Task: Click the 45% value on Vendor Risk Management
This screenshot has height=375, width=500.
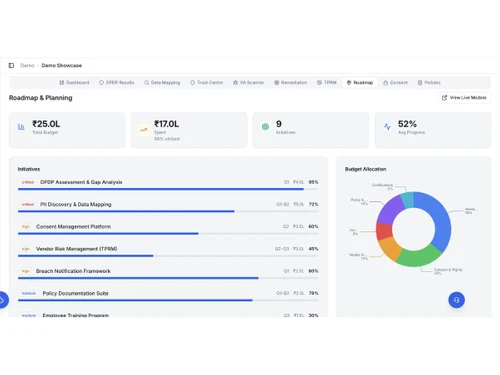Action: coord(313,249)
